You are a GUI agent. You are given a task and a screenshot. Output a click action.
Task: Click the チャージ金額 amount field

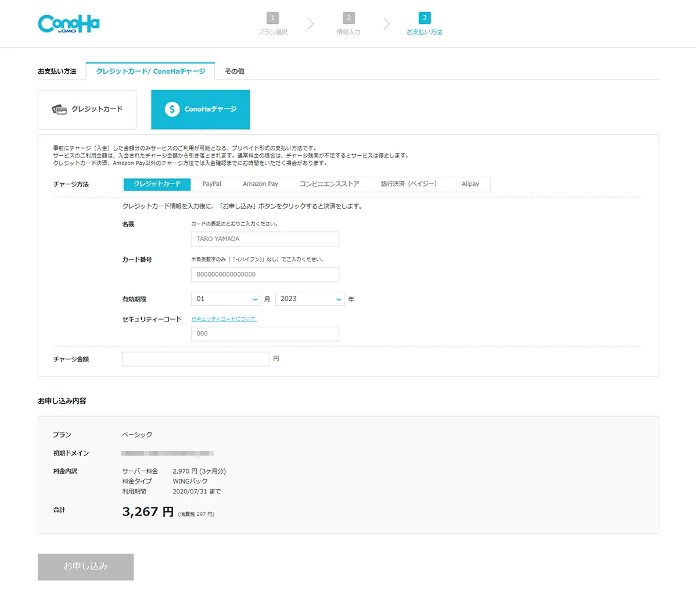click(196, 359)
